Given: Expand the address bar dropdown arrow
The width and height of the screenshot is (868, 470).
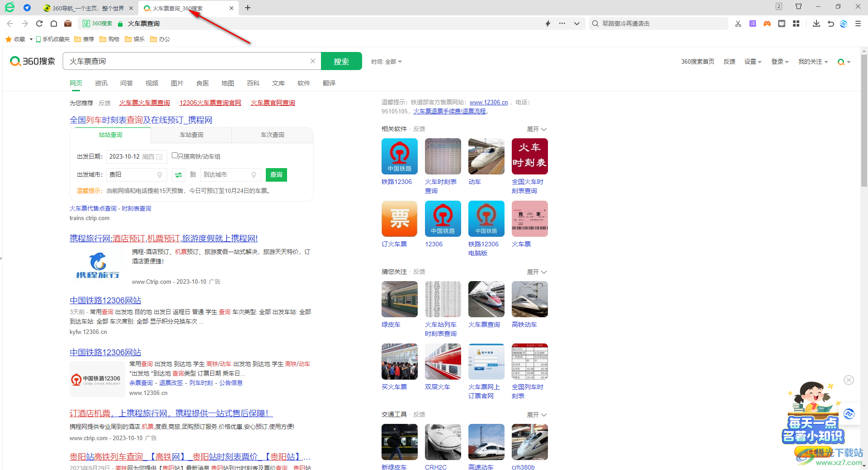Looking at the screenshot, I should (x=577, y=23).
